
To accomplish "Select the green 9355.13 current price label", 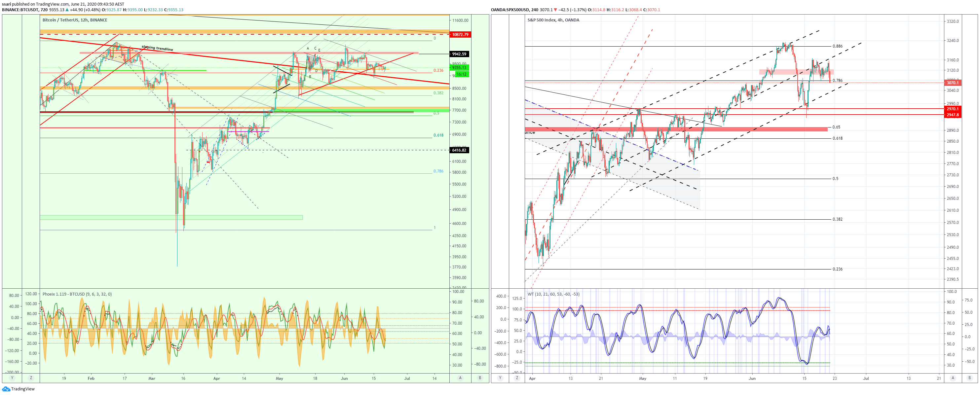I will pos(459,68).
